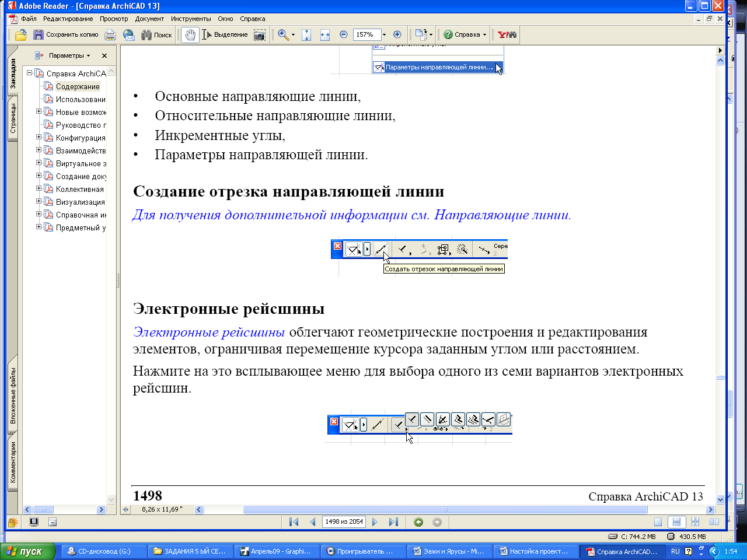Expand the Визуализация bookmark
The width and height of the screenshot is (747, 560).
tap(39, 201)
